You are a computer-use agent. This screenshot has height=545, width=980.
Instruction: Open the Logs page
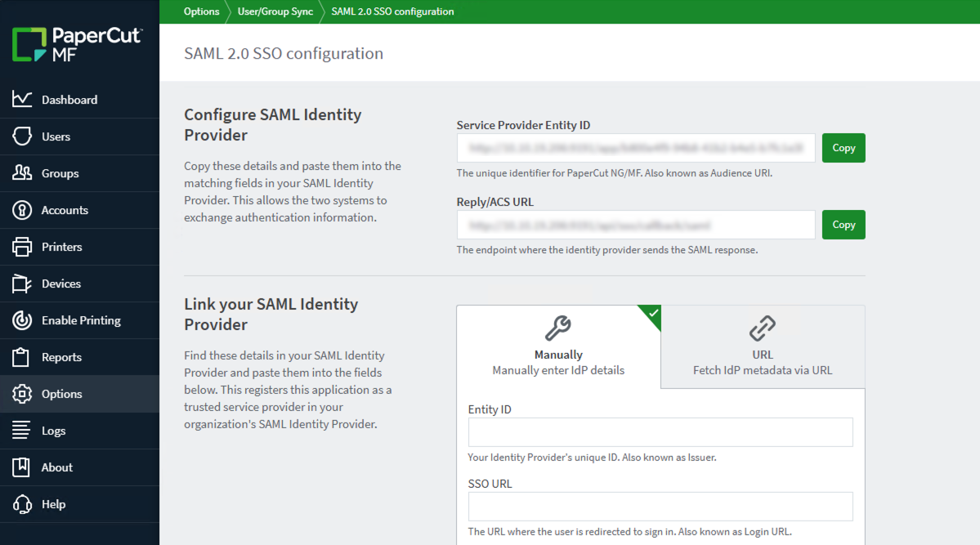pos(79,431)
